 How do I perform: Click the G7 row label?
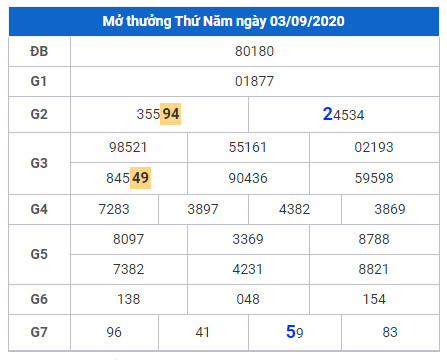click(x=39, y=332)
